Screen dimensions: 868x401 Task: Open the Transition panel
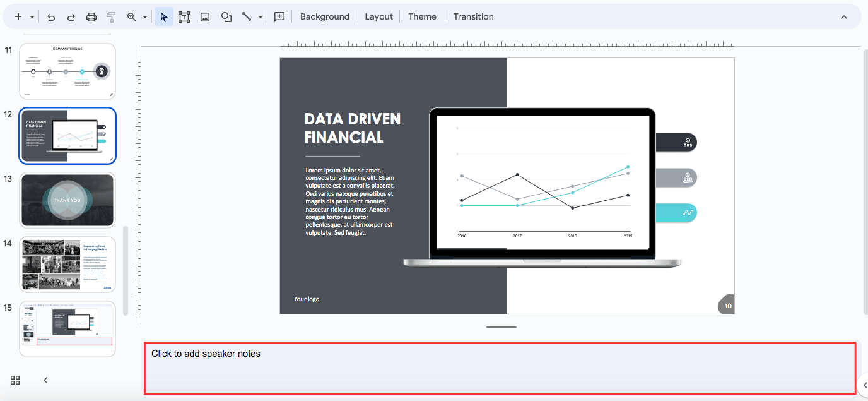473,16
